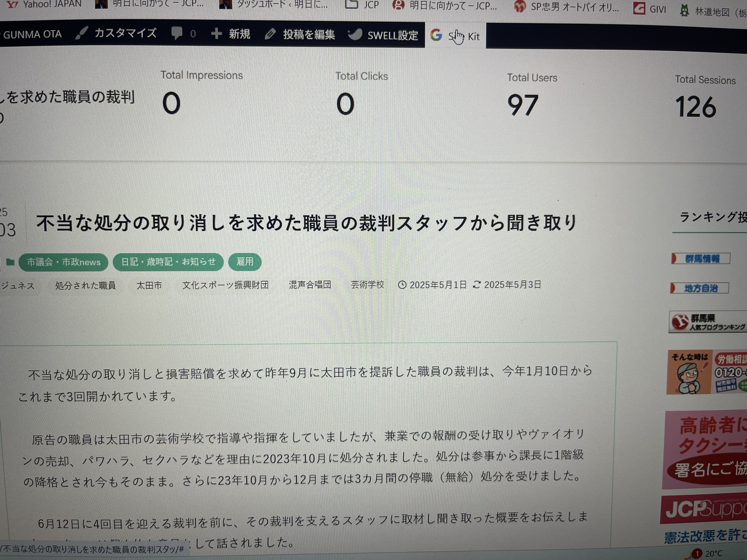
Task: Select the 雇用 category tag
Action: 245,261
